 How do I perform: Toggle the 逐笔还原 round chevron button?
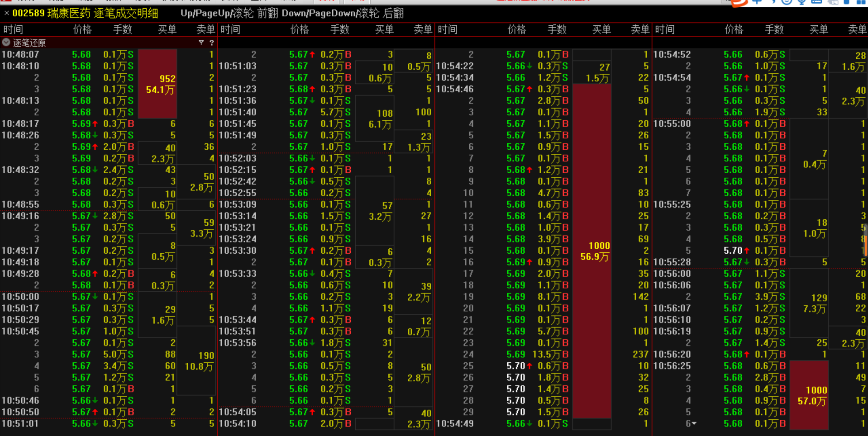point(6,43)
